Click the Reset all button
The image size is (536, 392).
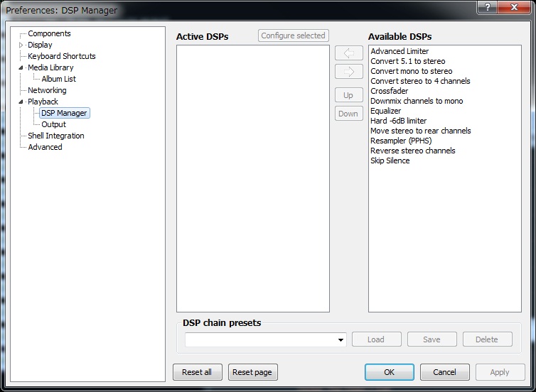point(197,372)
